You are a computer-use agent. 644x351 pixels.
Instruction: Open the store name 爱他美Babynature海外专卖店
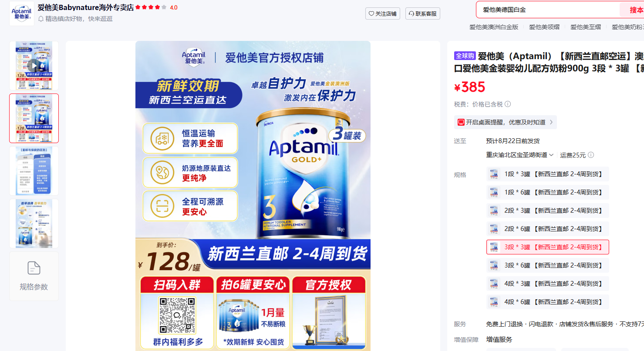tap(86, 7)
